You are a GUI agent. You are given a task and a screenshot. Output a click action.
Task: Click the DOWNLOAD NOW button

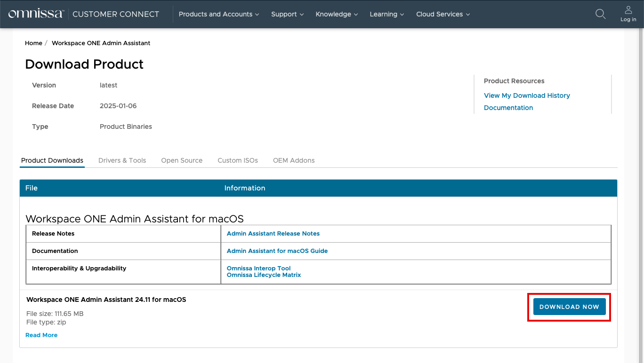(569, 307)
